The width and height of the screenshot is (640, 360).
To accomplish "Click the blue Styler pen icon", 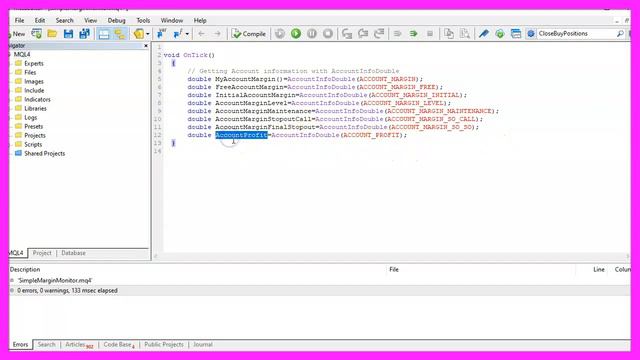I will pos(484,33).
